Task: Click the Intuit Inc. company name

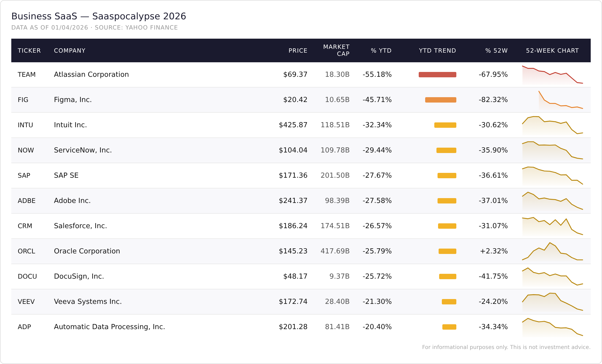Action: click(x=70, y=125)
